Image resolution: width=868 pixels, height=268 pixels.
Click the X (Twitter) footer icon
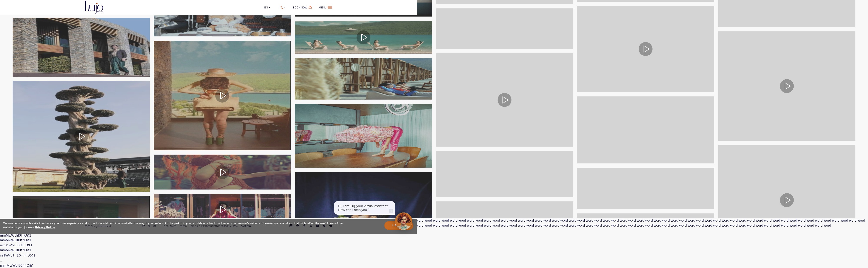click(311, 226)
